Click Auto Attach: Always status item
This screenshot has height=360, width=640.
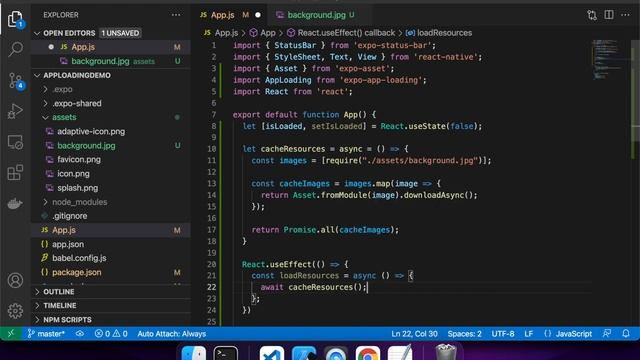[171, 333]
